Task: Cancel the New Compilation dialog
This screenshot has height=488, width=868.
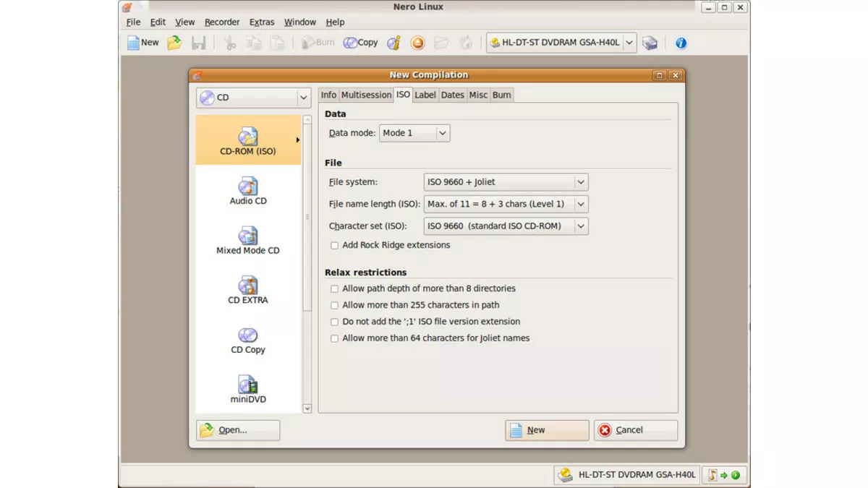Action: 635,429
